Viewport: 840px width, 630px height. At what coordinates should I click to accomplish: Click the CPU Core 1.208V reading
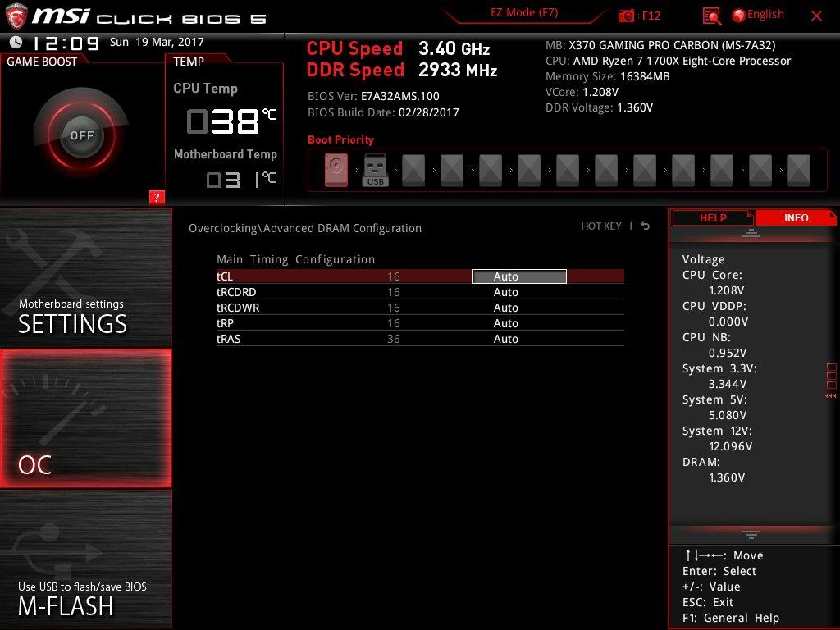(x=726, y=290)
